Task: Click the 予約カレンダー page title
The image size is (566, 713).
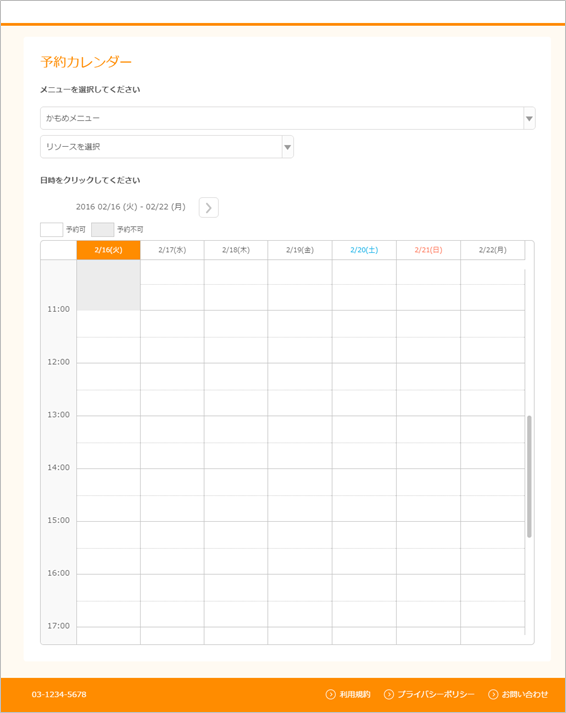Action: (86, 62)
